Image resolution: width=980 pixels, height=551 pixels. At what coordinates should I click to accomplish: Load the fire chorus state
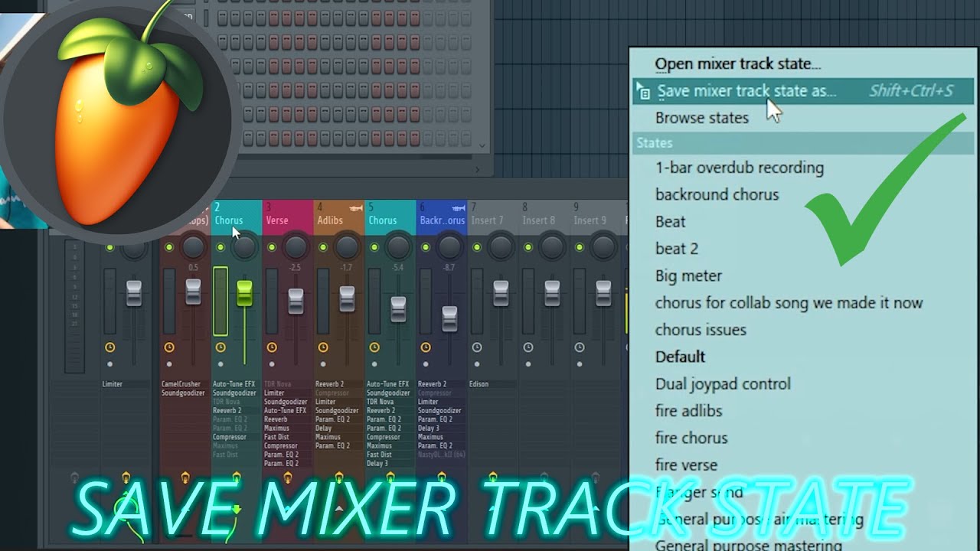691,438
